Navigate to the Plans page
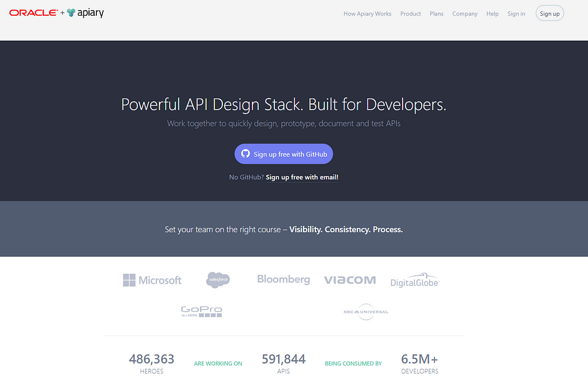The image size is (588, 380). [437, 13]
